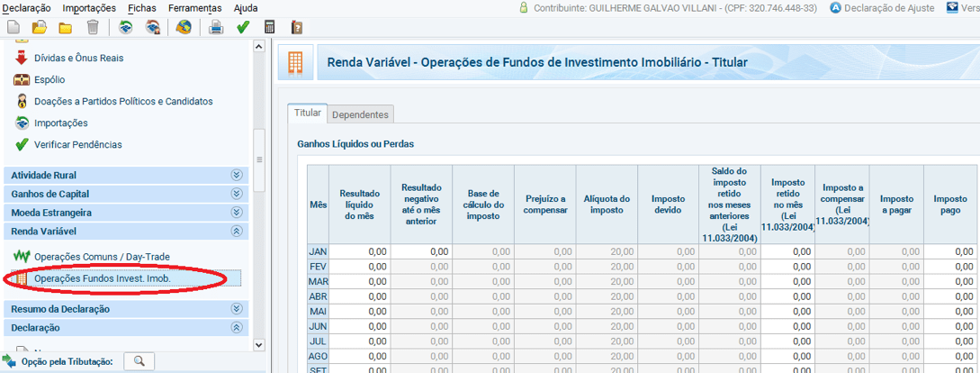Open the Ajuda menu
This screenshot has width=980, height=373.
coord(246,8)
